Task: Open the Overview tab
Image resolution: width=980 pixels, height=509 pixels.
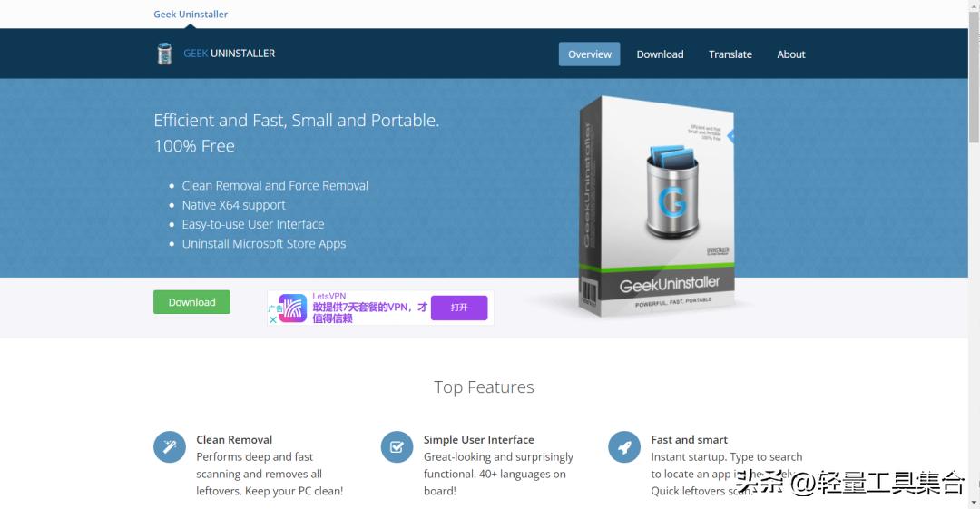Action: [590, 54]
